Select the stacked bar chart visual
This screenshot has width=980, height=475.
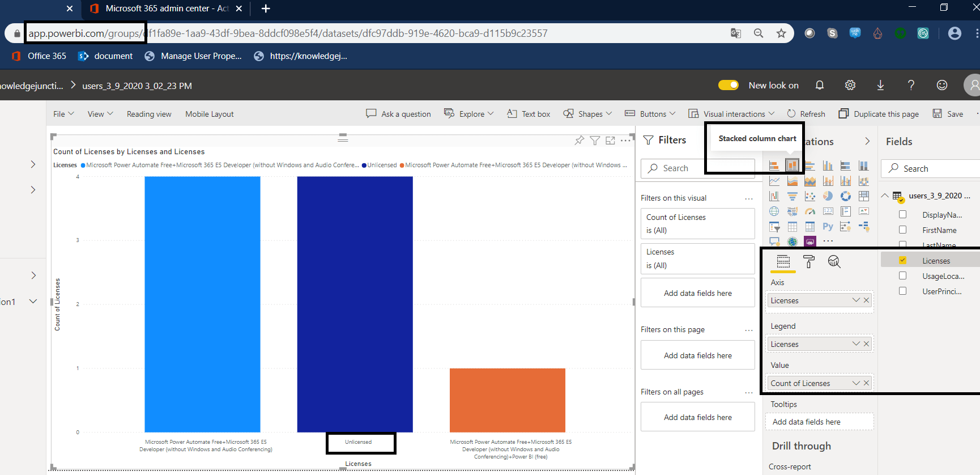point(774,166)
